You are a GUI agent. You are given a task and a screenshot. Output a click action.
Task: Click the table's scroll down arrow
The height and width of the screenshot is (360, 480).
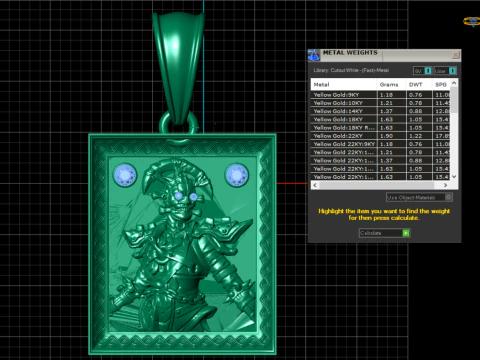click(454, 177)
